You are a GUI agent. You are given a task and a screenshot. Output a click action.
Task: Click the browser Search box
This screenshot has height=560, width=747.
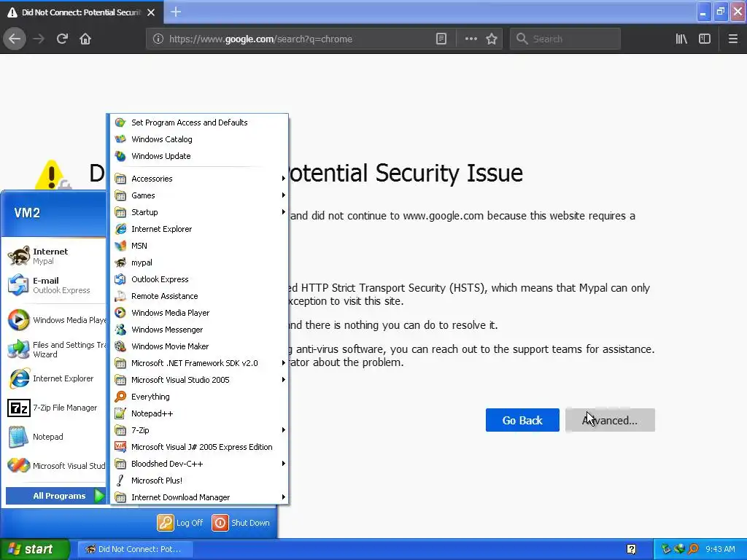pos(565,39)
